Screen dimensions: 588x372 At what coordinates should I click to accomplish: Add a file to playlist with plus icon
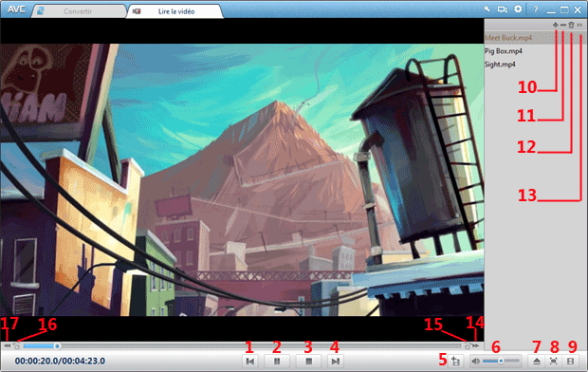pyautogui.click(x=556, y=26)
